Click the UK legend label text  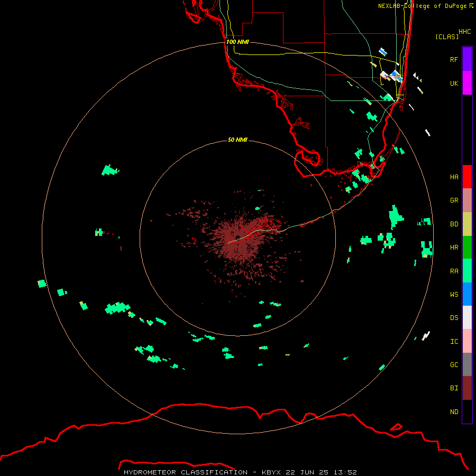point(454,83)
